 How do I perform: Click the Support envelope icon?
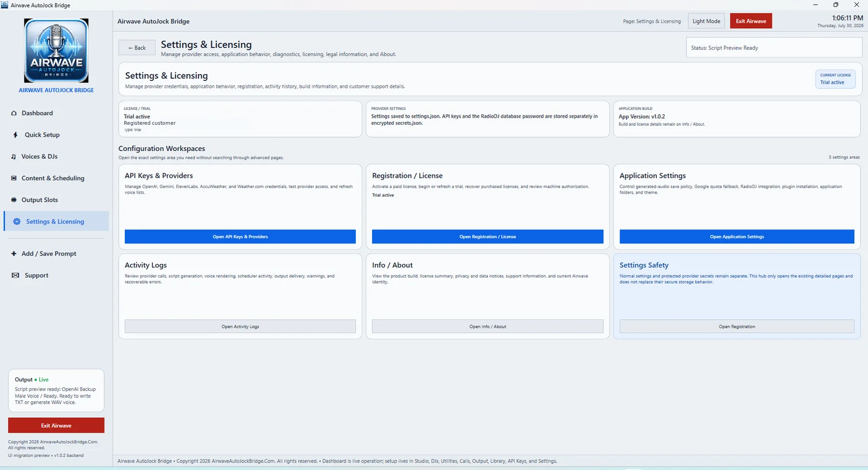coord(15,275)
